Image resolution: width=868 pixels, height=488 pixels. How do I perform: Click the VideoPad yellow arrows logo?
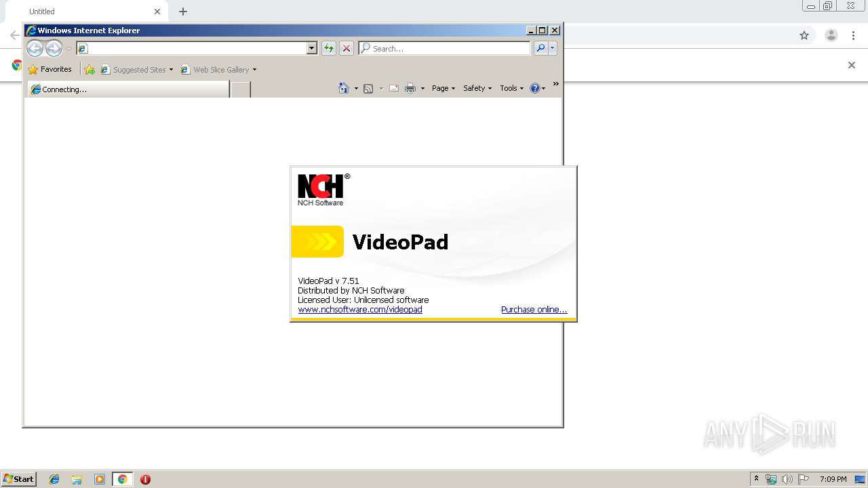(x=317, y=242)
